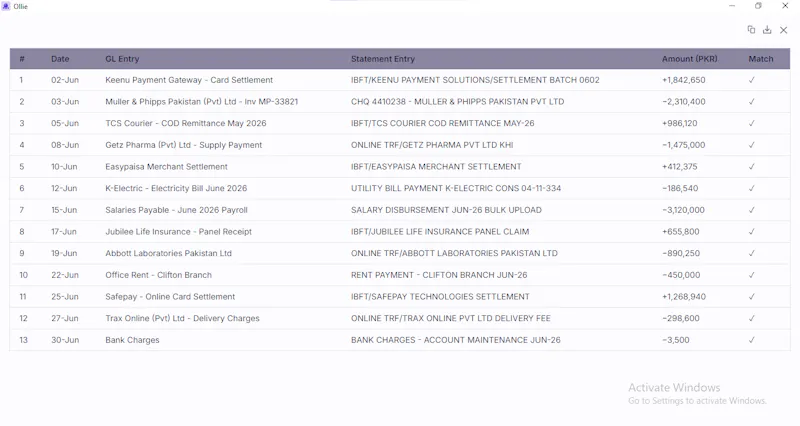Click statement entry IBFT/TCS COURIER COD REMITTANCE MAY-26
The image size is (800, 426).
[x=442, y=123]
